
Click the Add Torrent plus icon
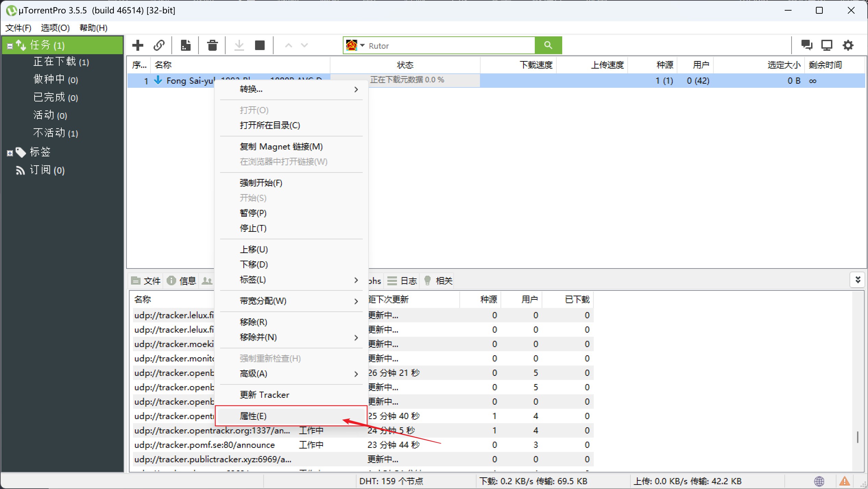138,45
